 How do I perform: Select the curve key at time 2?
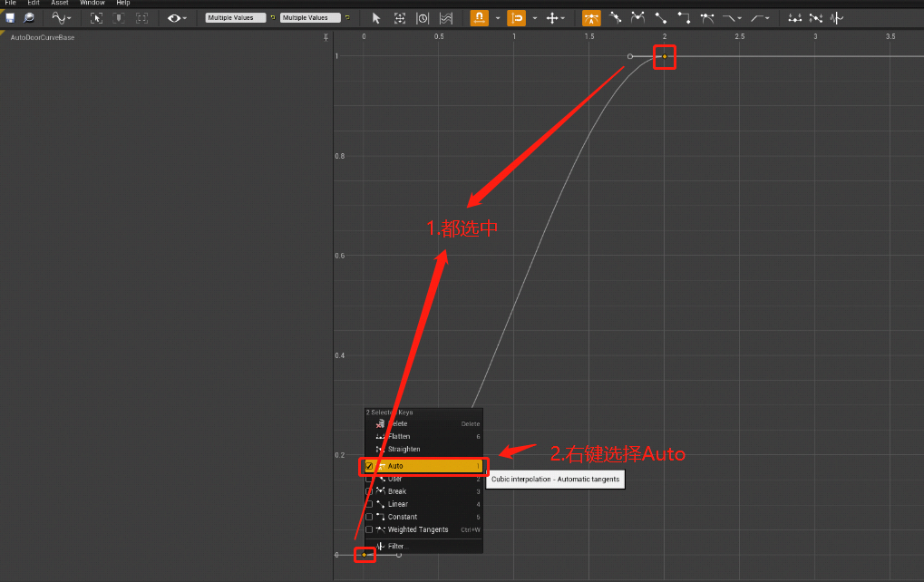(665, 56)
